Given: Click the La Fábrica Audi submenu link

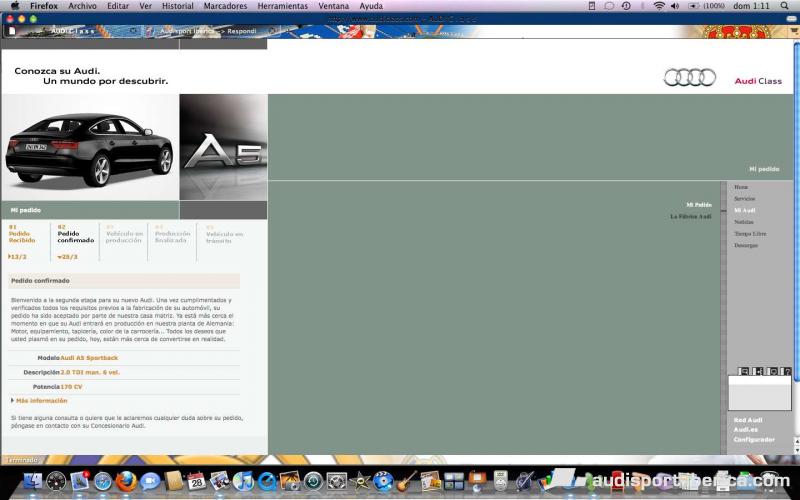Looking at the screenshot, I should tap(691, 217).
